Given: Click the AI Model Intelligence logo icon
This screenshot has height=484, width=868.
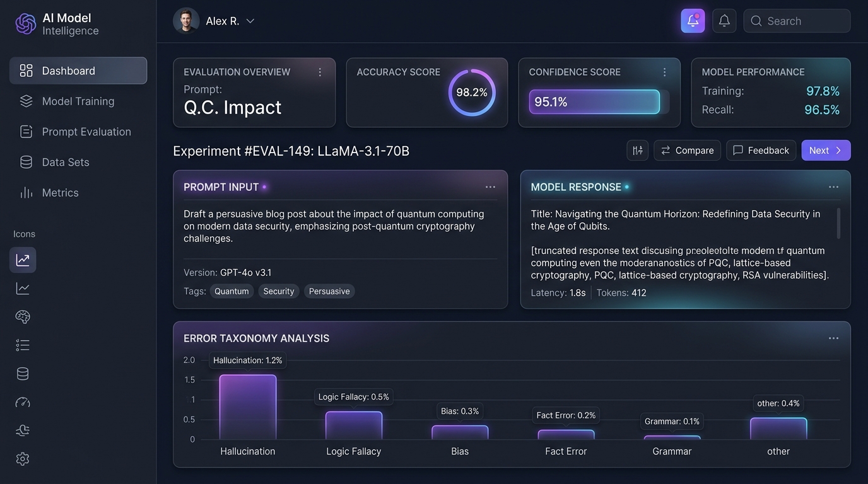Looking at the screenshot, I should (x=25, y=24).
